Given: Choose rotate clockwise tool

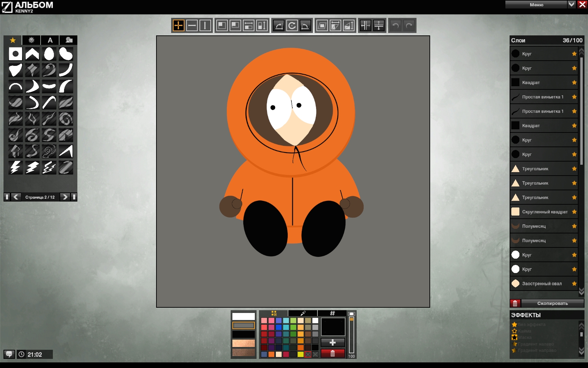Looking at the screenshot, I should (279, 25).
